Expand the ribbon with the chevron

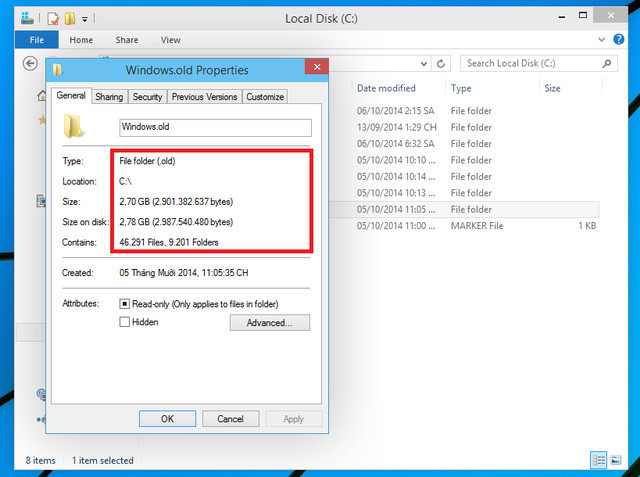601,40
